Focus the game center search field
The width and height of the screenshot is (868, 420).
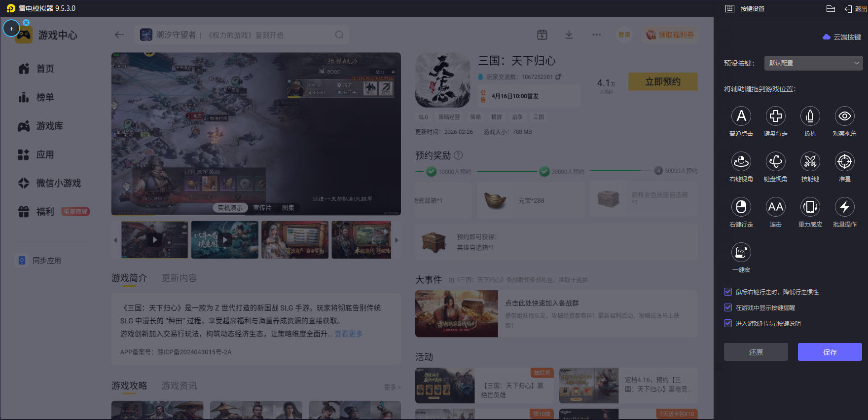[242, 35]
